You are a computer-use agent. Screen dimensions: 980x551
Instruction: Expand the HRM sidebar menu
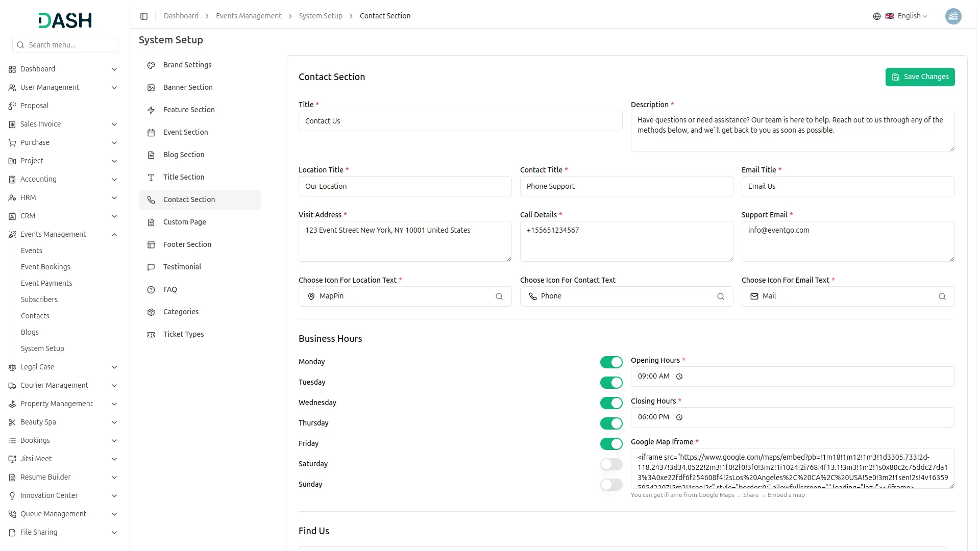pos(114,198)
